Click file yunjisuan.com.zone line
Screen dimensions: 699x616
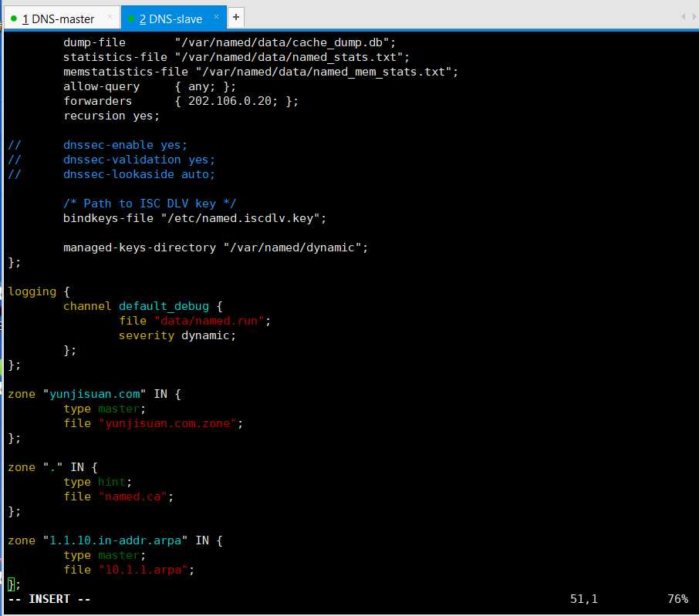click(x=153, y=423)
